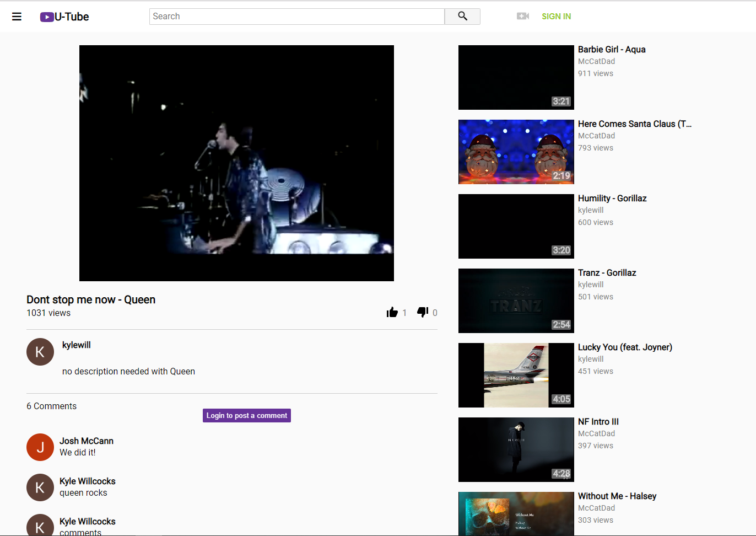Image resolution: width=756 pixels, height=536 pixels.
Task: Click uploader name kylewill under video
Action: point(77,345)
